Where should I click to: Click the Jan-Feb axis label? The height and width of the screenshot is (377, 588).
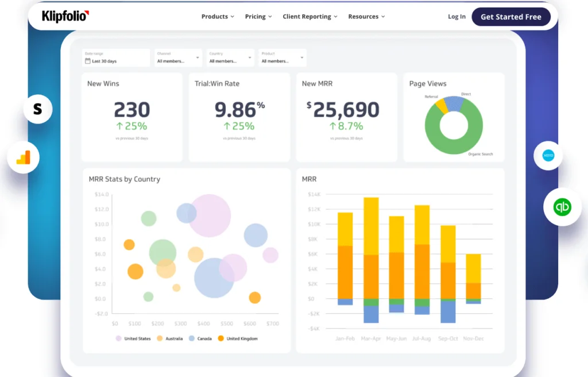point(345,338)
